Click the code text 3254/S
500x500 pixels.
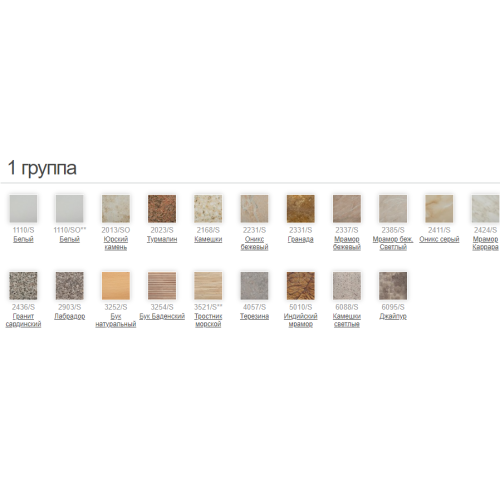[x=162, y=307]
